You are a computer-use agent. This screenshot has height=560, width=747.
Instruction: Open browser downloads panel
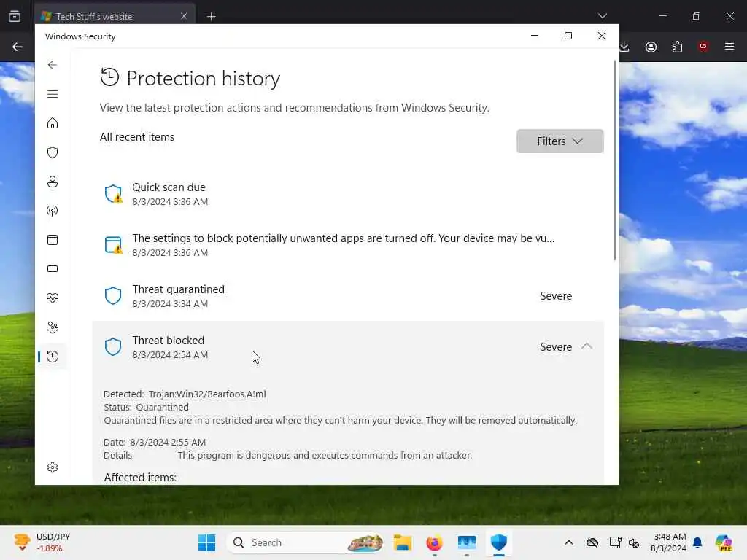(x=624, y=47)
